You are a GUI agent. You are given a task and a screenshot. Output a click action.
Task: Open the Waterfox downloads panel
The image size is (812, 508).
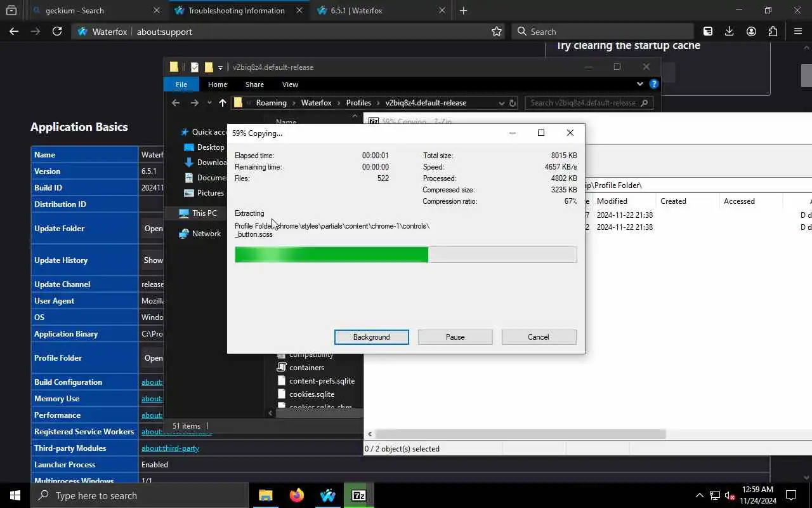pyautogui.click(x=730, y=31)
